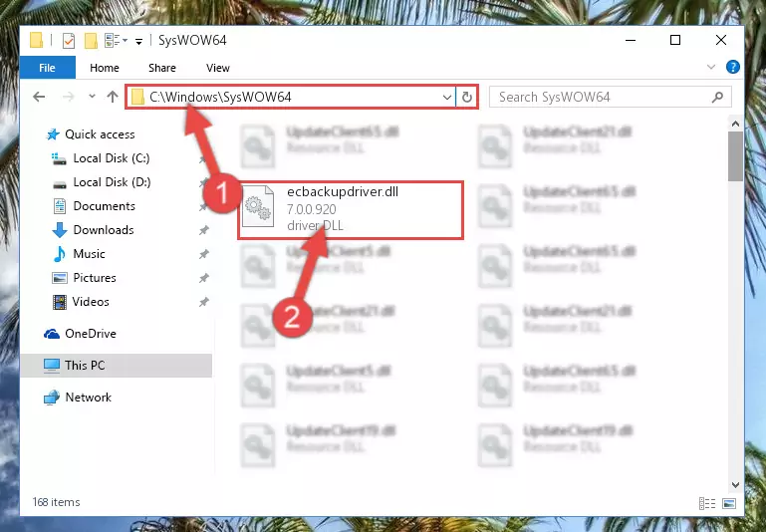Open the blue Help icon
The width and height of the screenshot is (766, 532).
click(x=733, y=67)
